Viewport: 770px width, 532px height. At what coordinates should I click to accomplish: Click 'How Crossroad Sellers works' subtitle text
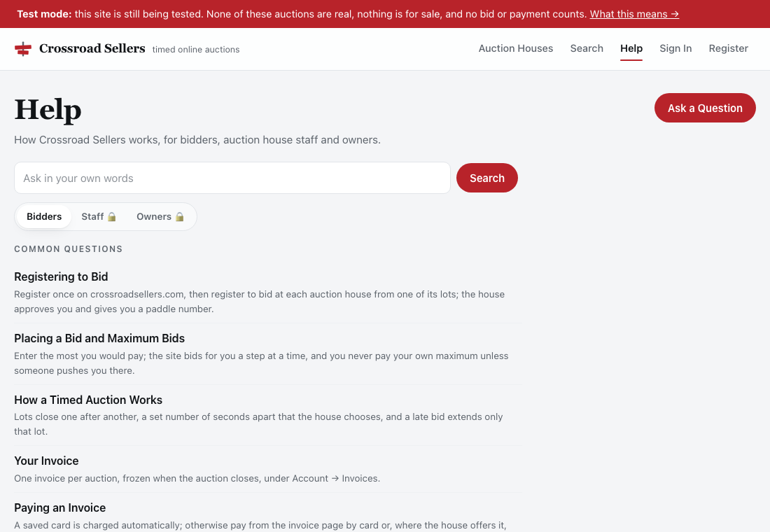(x=197, y=140)
